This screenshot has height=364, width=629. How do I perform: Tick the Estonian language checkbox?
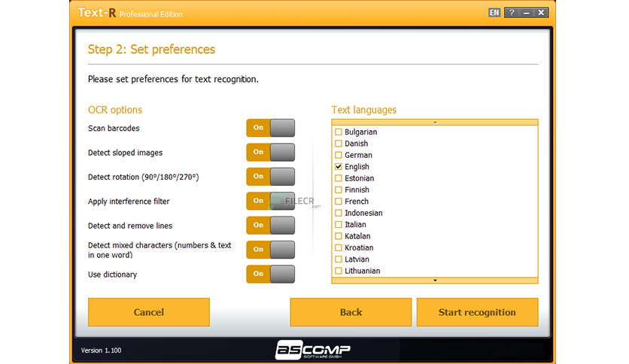click(339, 178)
